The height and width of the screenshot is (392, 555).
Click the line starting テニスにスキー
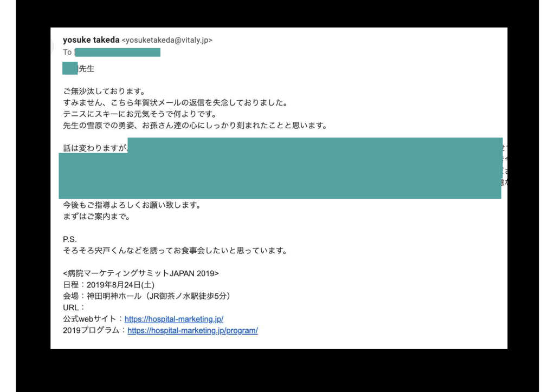[140, 114]
